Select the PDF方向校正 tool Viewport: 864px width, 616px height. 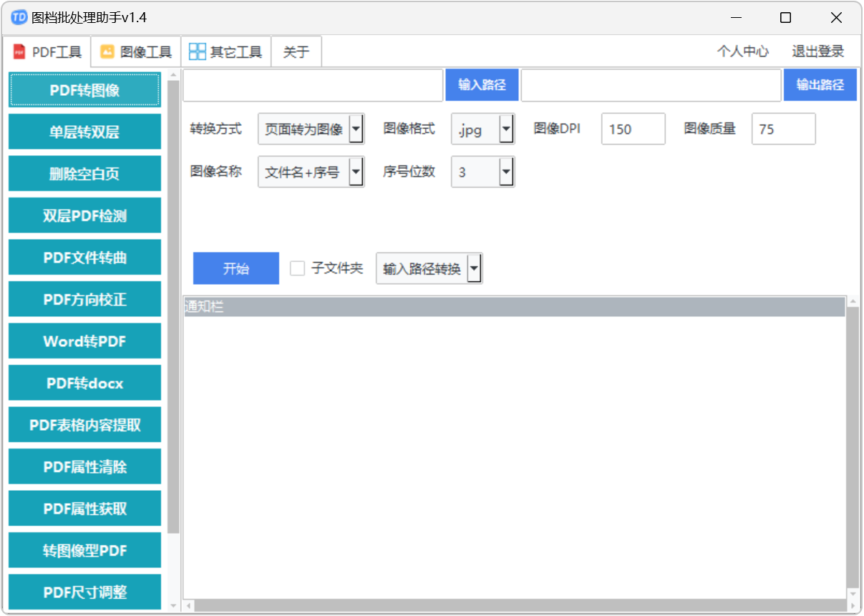click(x=84, y=300)
